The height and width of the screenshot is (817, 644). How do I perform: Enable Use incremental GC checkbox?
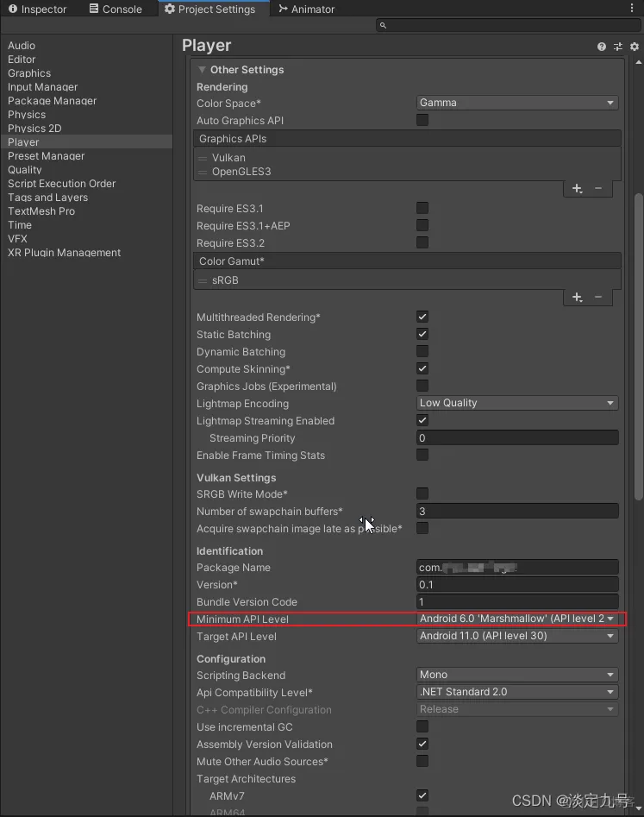[x=422, y=727]
